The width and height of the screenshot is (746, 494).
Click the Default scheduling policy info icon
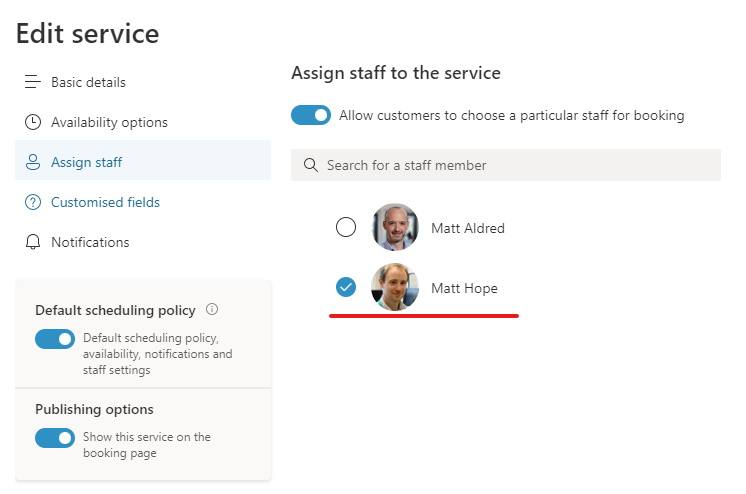[212, 310]
